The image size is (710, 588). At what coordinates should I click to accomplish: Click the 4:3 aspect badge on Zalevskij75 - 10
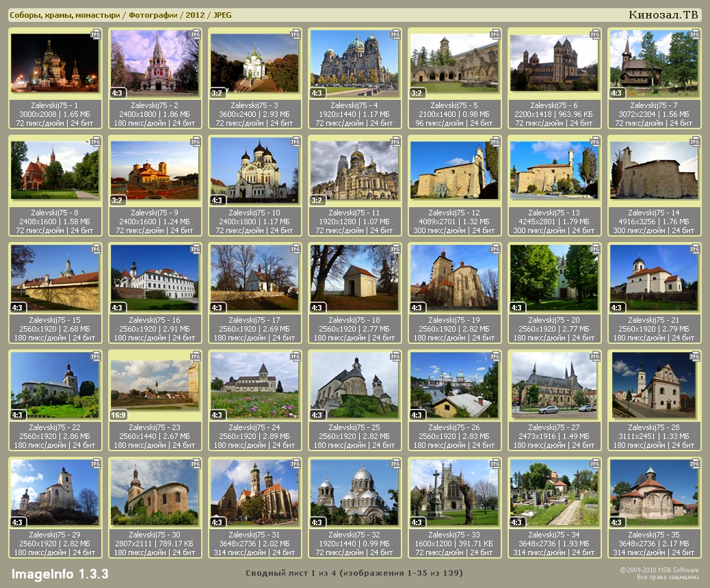pos(218,200)
